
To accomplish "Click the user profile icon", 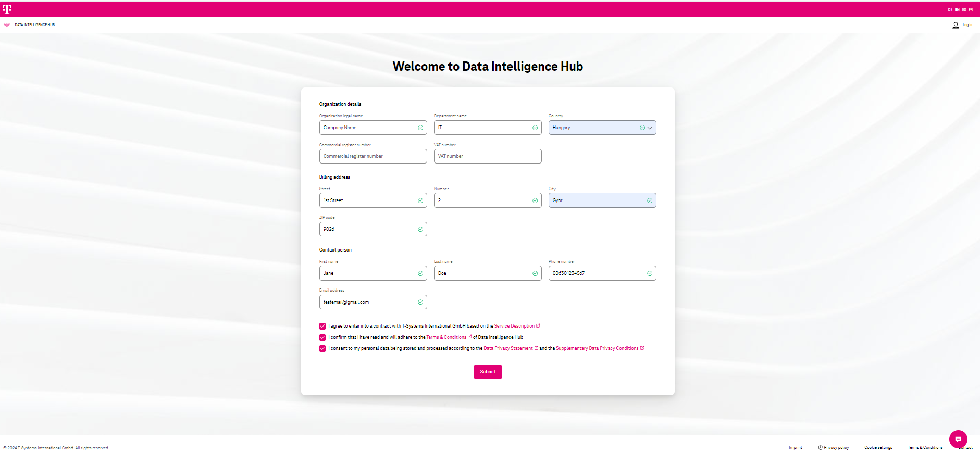I will click(x=956, y=25).
